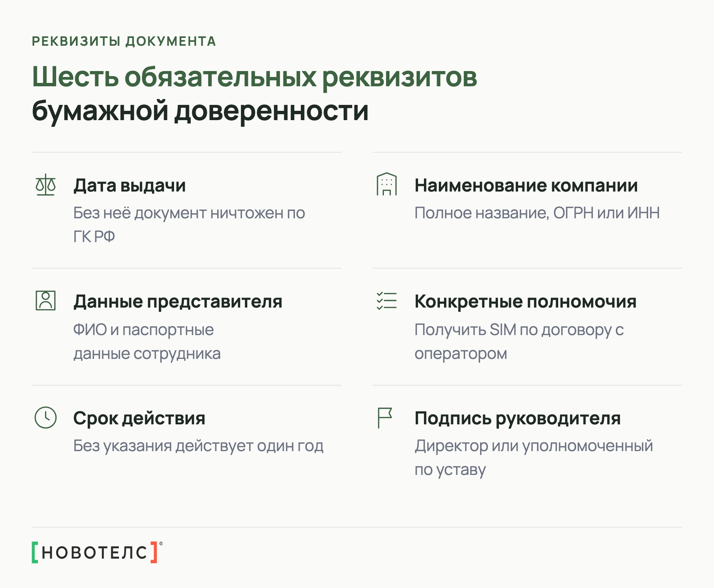Click the text Директор или уполномоченный по уставу
Image resolution: width=714 pixels, height=588 pixels.
tap(534, 458)
